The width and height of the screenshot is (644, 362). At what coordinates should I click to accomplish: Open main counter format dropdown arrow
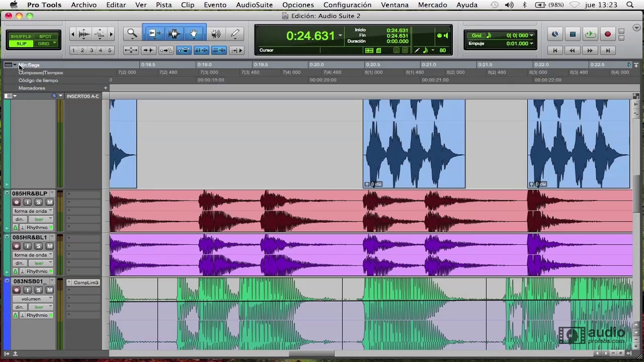341,35
